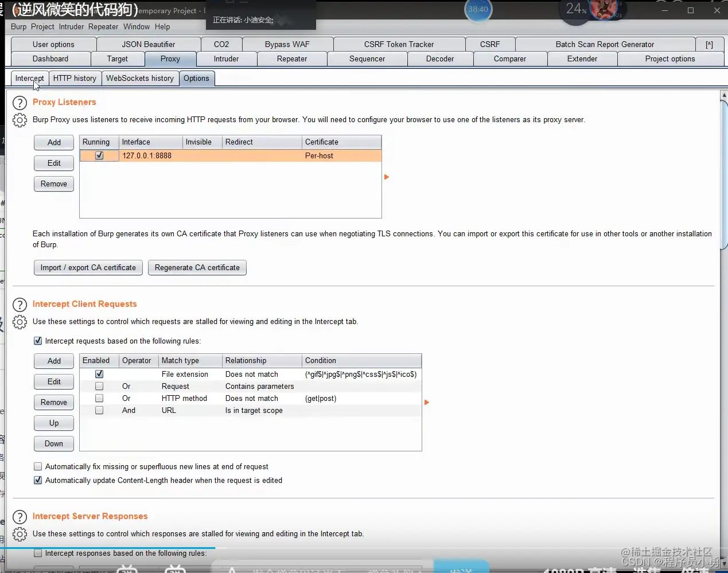Open Intercept Server Responses gear icon
Viewport: 728px width, 573px height.
[20, 534]
